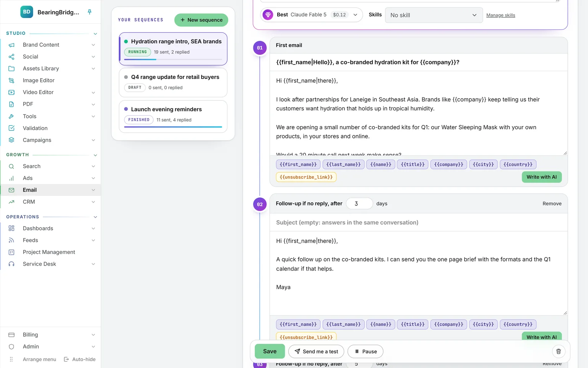Click Write with AI in First email
The image size is (588, 368).
click(542, 177)
